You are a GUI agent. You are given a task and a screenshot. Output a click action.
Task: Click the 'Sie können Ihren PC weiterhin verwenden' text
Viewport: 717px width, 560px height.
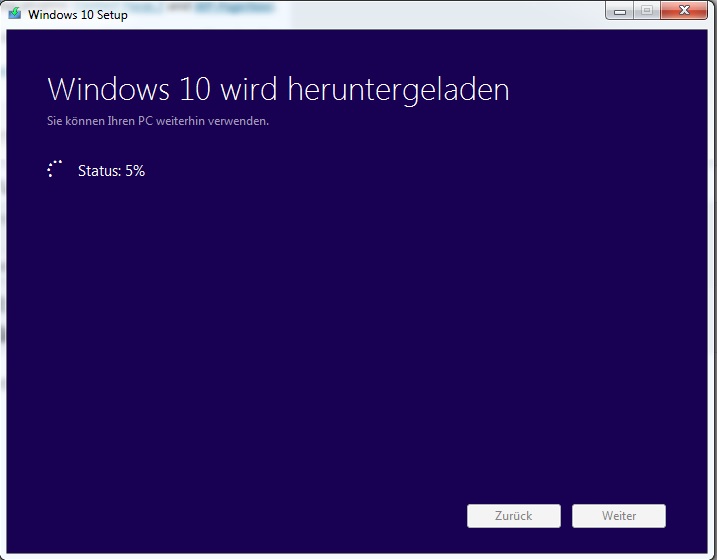[x=158, y=121]
